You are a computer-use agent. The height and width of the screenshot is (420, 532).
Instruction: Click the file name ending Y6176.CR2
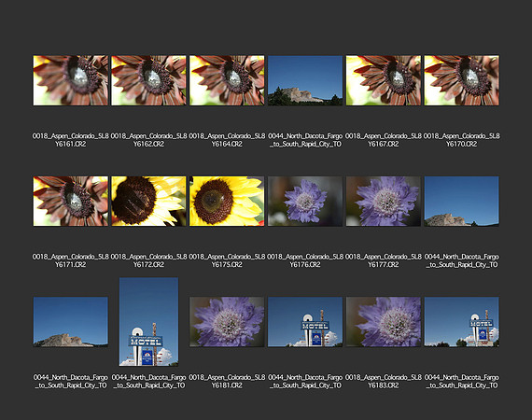305,260
